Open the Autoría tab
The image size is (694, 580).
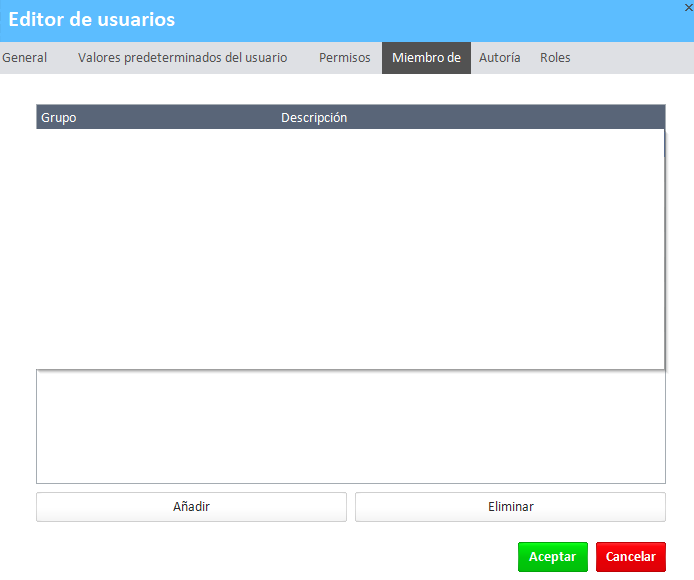[499, 58]
